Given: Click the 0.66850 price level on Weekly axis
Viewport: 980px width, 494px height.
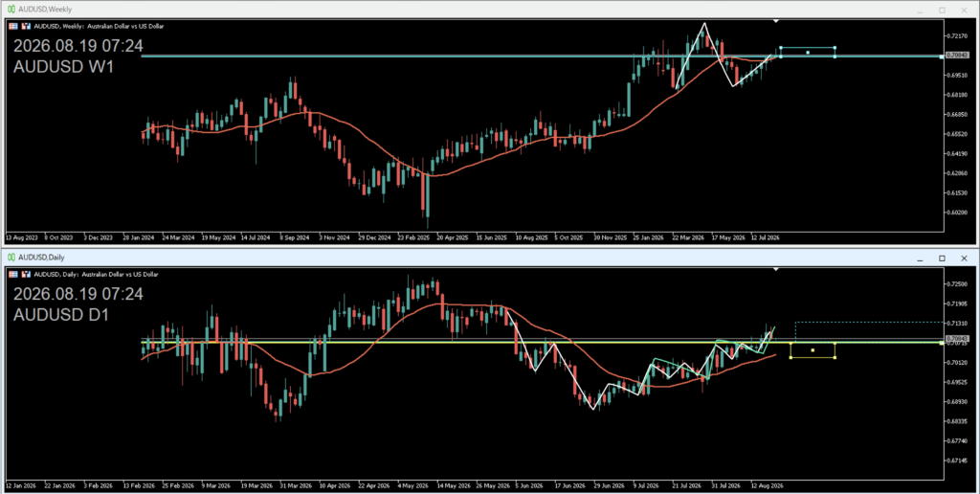Looking at the screenshot, I should [957, 115].
